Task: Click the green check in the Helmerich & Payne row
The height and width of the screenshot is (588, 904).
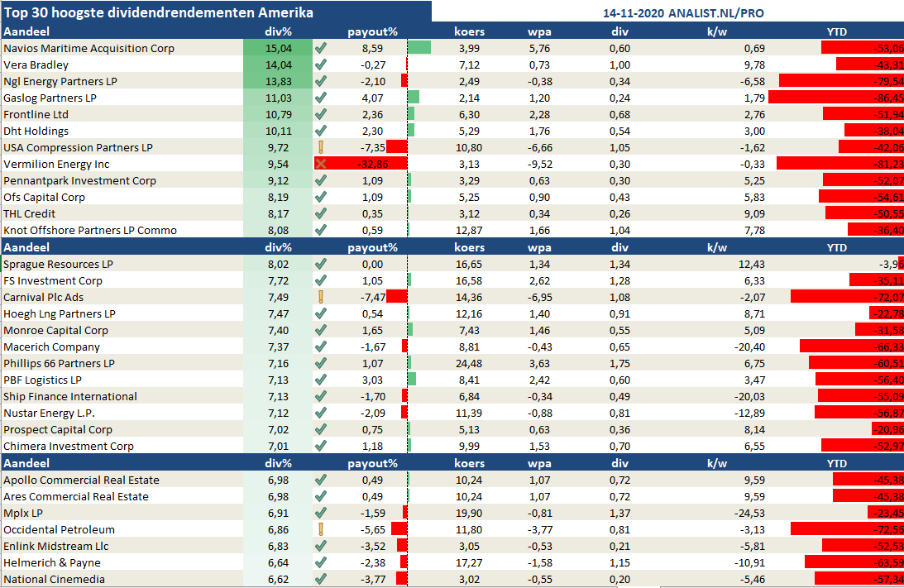Action: coord(321,562)
